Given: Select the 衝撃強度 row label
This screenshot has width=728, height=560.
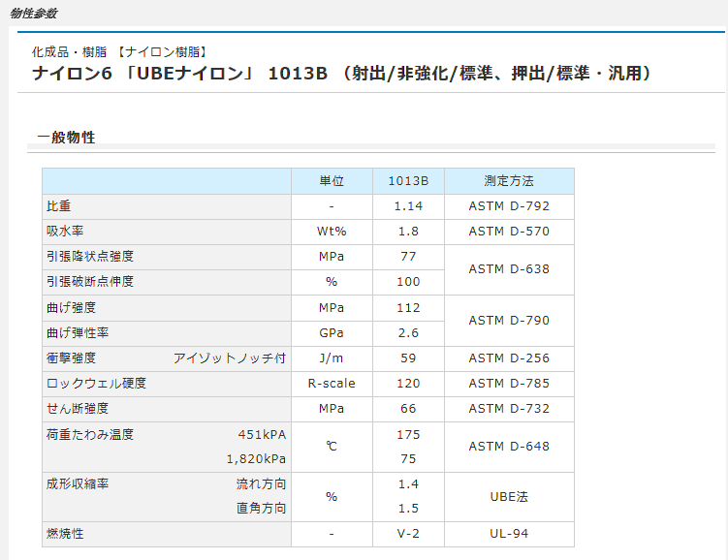Looking at the screenshot, I should pos(71,358).
